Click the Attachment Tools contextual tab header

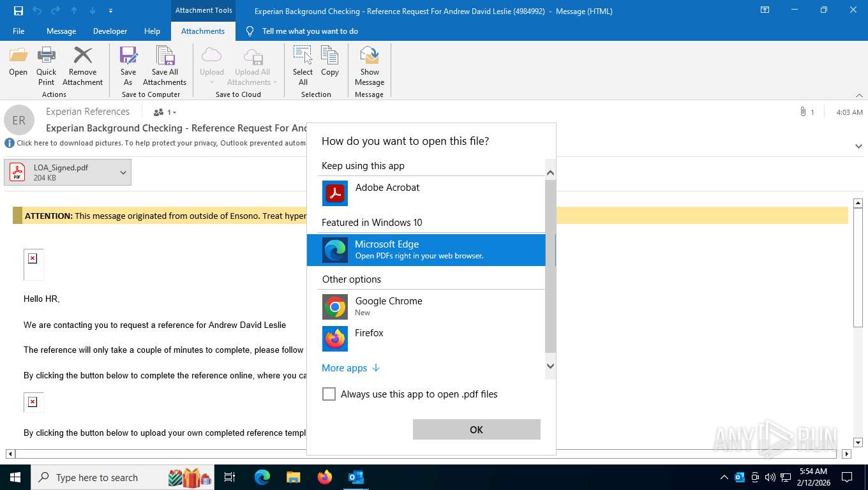pos(204,10)
